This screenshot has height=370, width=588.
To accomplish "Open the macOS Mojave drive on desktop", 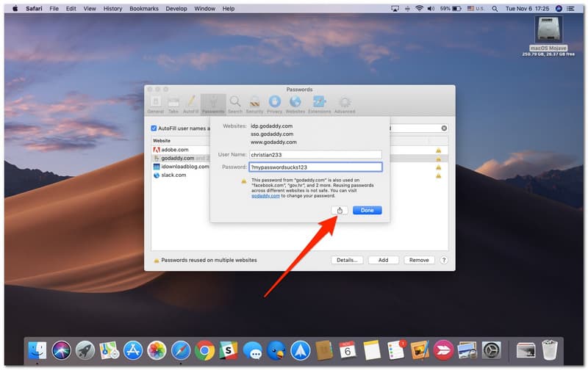I will (x=548, y=30).
